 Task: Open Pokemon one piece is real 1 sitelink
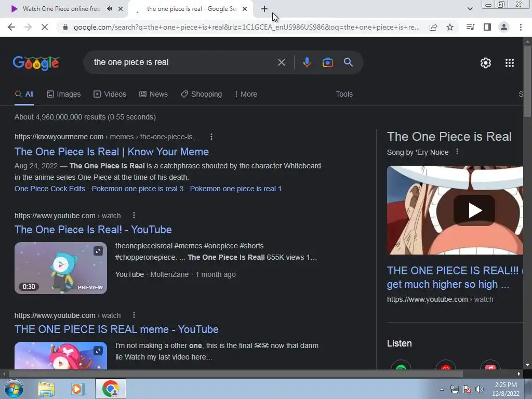(236, 189)
